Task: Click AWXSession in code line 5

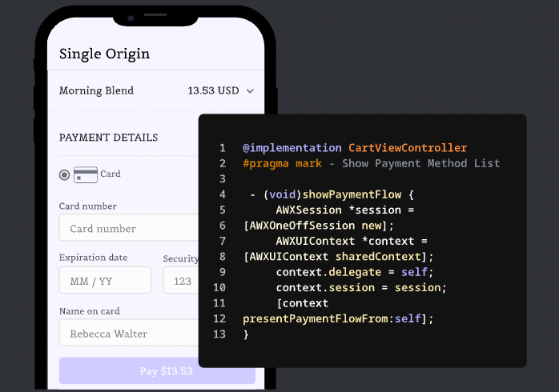Action: pos(309,210)
